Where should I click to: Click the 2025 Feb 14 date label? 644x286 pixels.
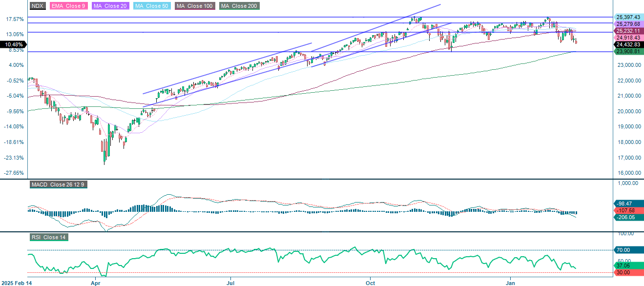pos(17,283)
